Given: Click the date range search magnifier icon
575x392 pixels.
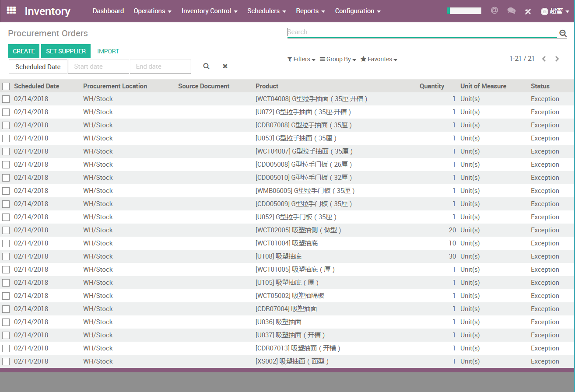Looking at the screenshot, I should point(206,66).
